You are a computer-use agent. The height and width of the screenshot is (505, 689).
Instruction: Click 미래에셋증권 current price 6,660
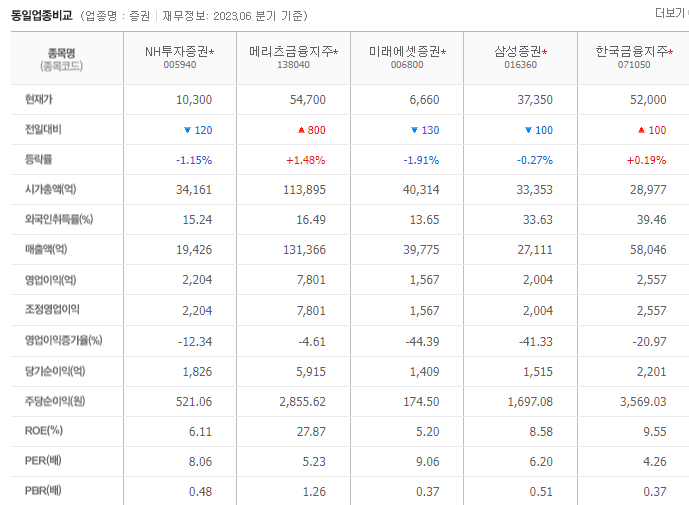coord(424,100)
